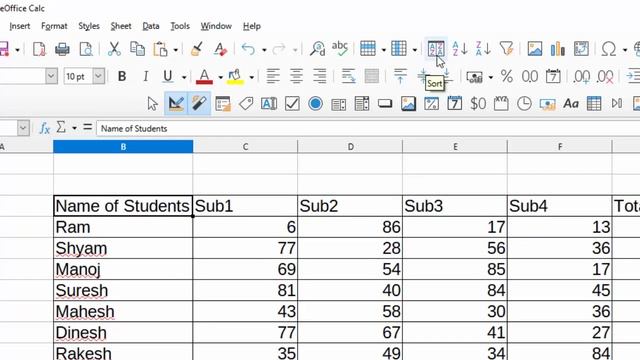This screenshot has width=640, height=360.
Task: Open the Sort dialog icon
Action: [x=436, y=49]
